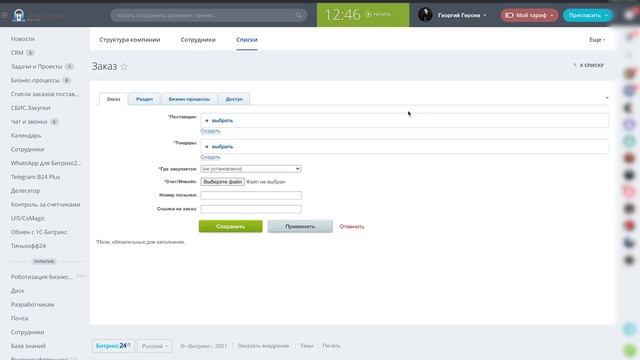Click the green Сохранить button
Viewport: 640px width, 360px height.
click(x=231, y=227)
